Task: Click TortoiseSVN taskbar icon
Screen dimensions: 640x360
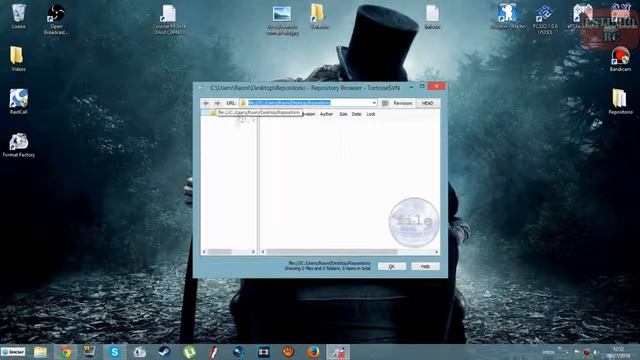Action: point(338,352)
